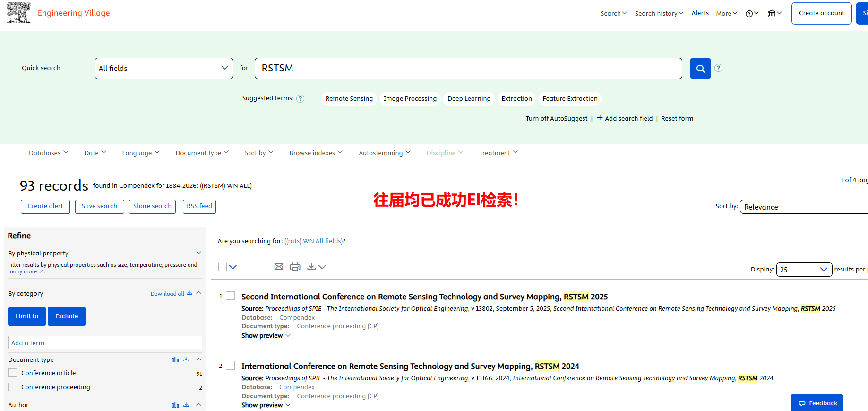This screenshot has width=868, height=411.
Task: Select the RSTSM 2025 result checkbox
Action: [x=231, y=296]
